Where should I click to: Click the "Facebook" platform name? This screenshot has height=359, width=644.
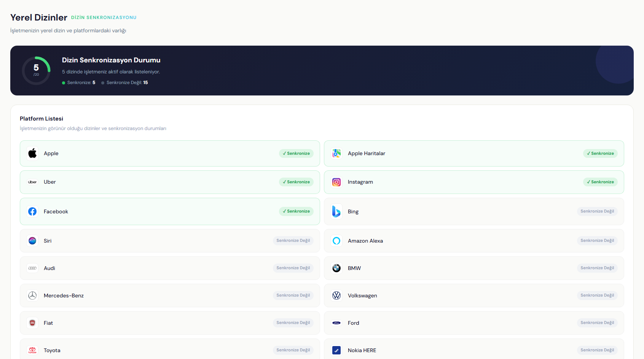tap(56, 211)
